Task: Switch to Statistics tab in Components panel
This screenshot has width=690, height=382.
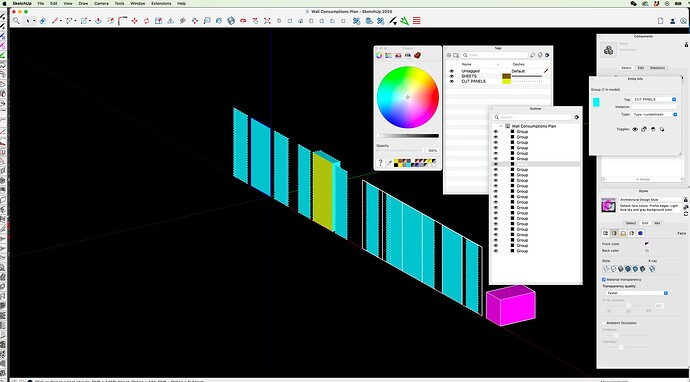Action: click(657, 68)
